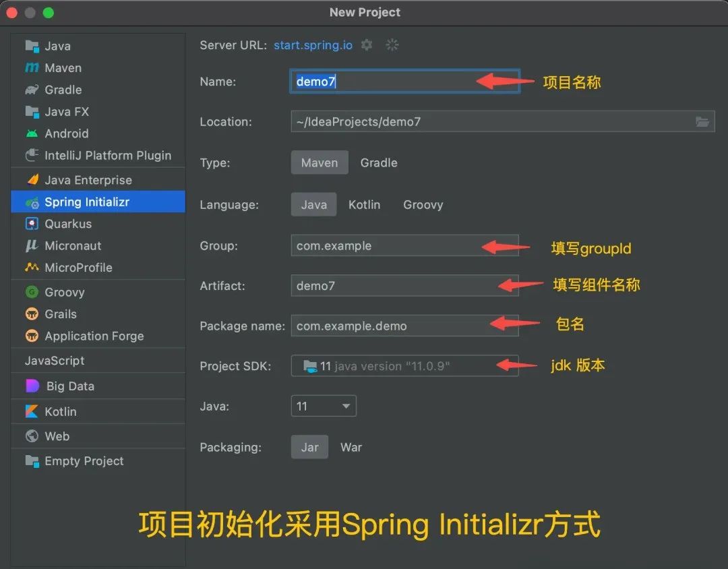Select Application Forge entry
The width and height of the screenshot is (728, 569).
pyautogui.click(x=98, y=336)
